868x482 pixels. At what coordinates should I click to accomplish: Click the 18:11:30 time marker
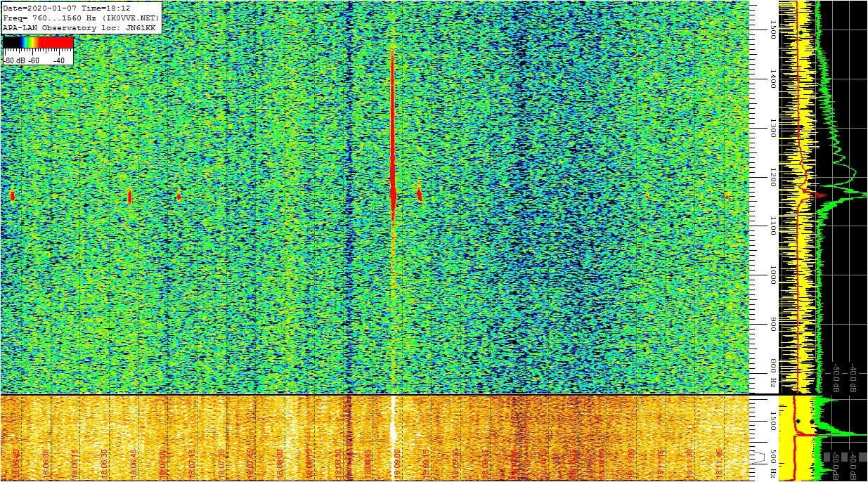[691, 463]
